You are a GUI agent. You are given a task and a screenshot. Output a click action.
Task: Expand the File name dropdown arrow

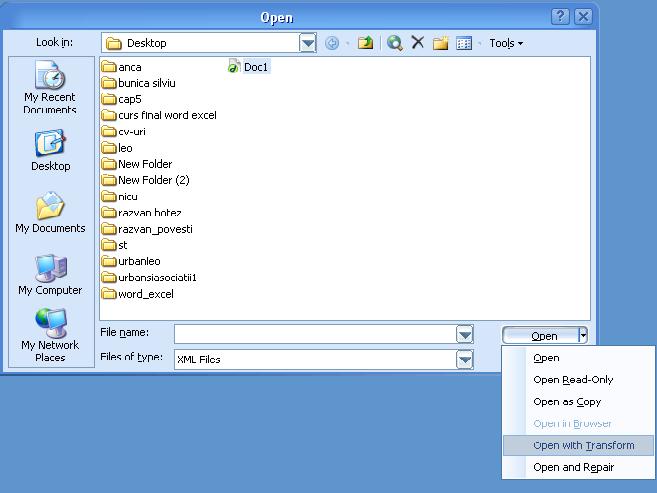464,335
